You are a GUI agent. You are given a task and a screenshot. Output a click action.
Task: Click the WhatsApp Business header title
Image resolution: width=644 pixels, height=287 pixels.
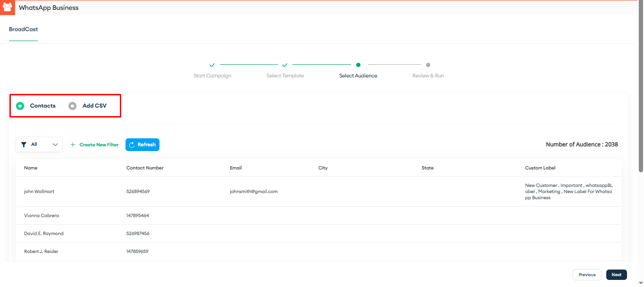pos(49,8)
